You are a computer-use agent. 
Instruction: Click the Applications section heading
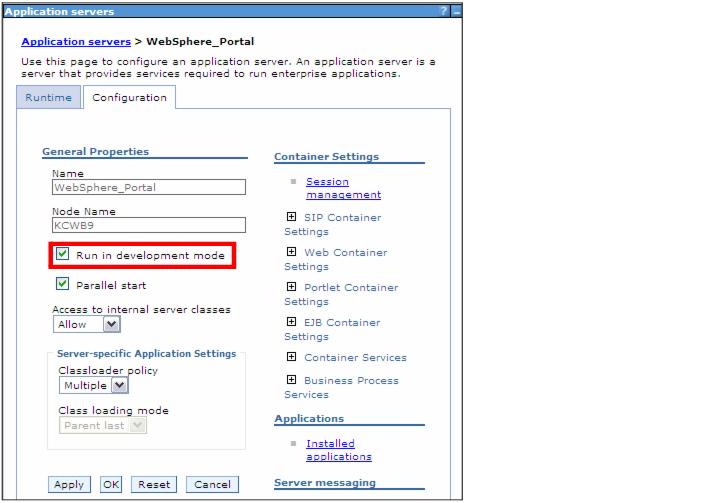[x=309, y=419]
